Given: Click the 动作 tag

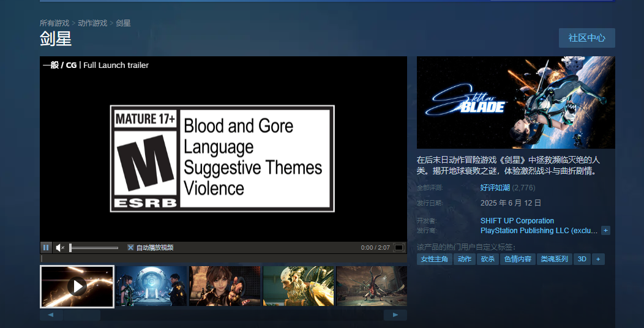Looking at the screenshot, I should pos(465,259).
